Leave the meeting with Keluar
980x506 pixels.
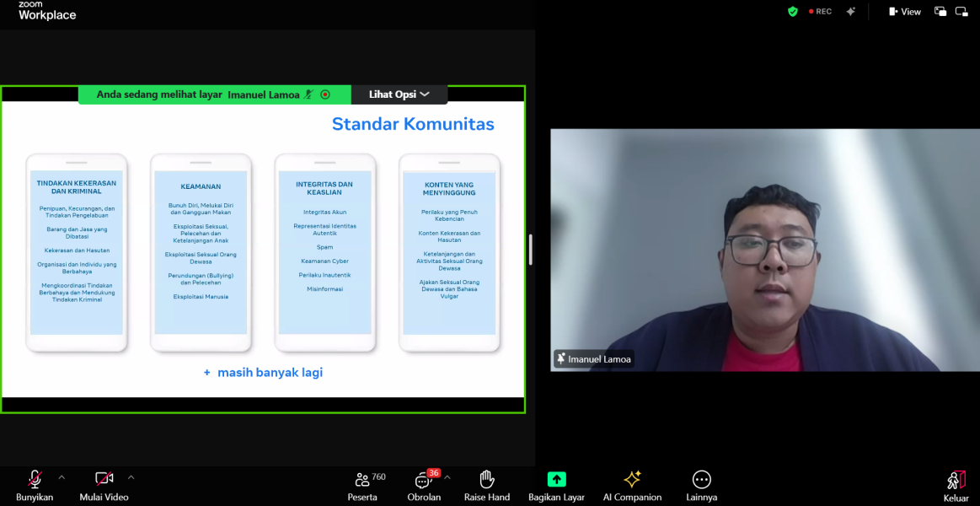click(x=956, y=480)
